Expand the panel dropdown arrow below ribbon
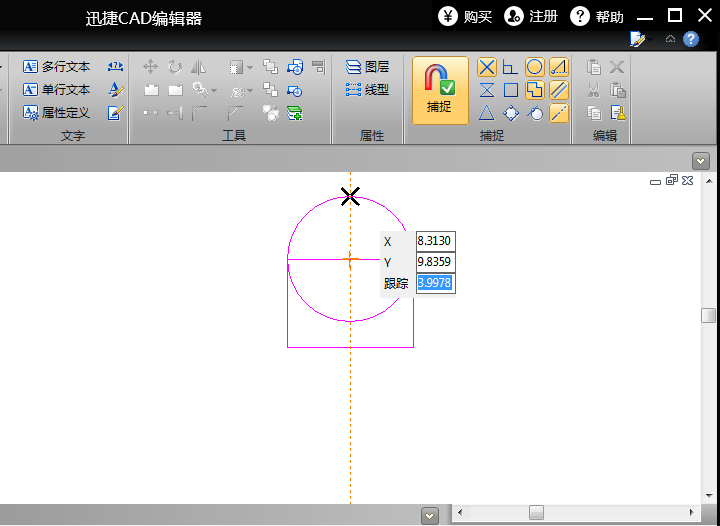This screenshot has height=526, width=720. pos(701,160)
